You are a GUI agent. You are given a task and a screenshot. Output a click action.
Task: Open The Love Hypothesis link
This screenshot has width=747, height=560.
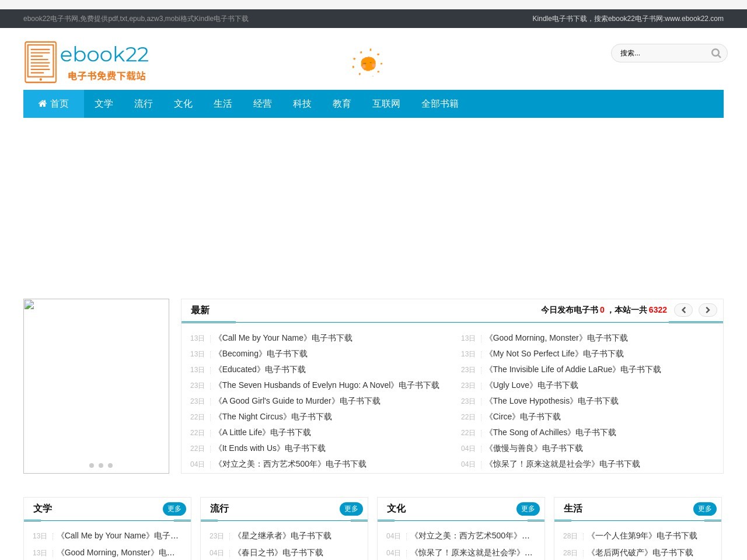point(552,401)
